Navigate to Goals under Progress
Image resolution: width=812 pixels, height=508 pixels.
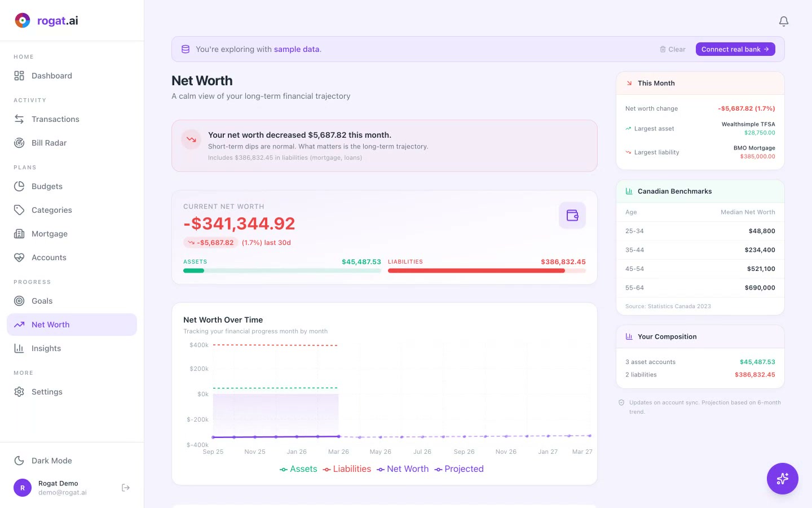(x=42, y=301)
